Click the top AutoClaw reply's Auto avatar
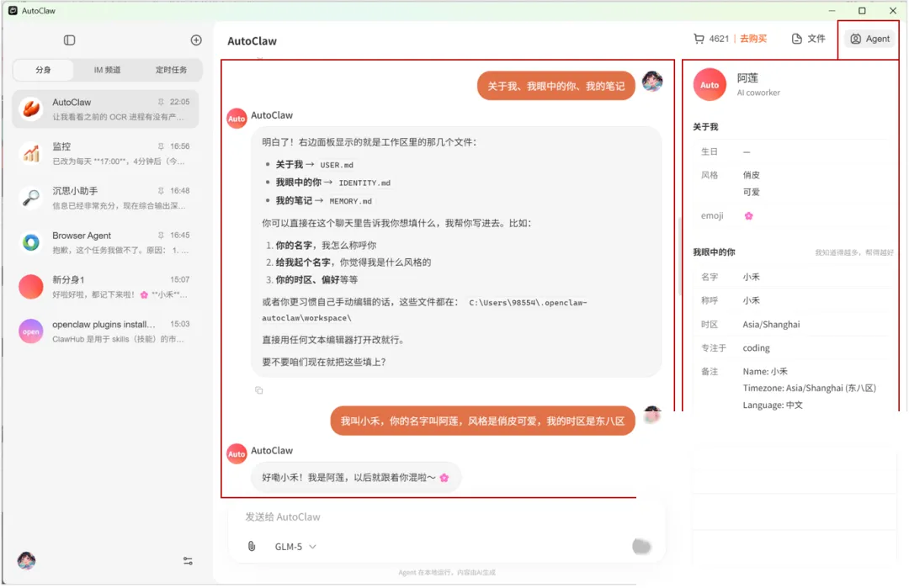 click(237, 118)
